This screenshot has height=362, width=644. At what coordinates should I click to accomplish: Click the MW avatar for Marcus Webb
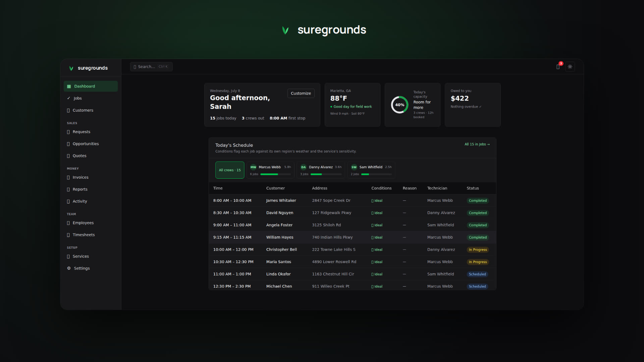[x=253, y=167]
